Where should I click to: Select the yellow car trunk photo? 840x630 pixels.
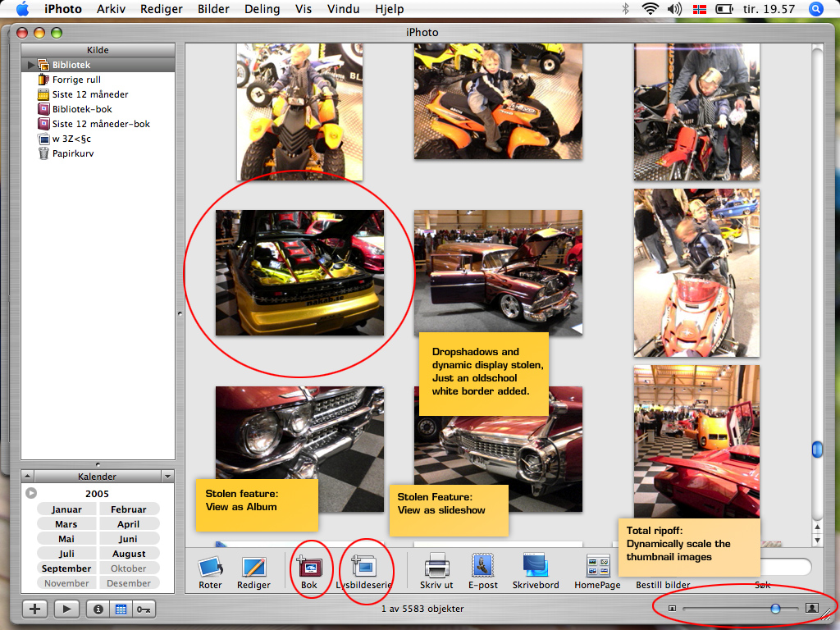click(x=299, y=272)
